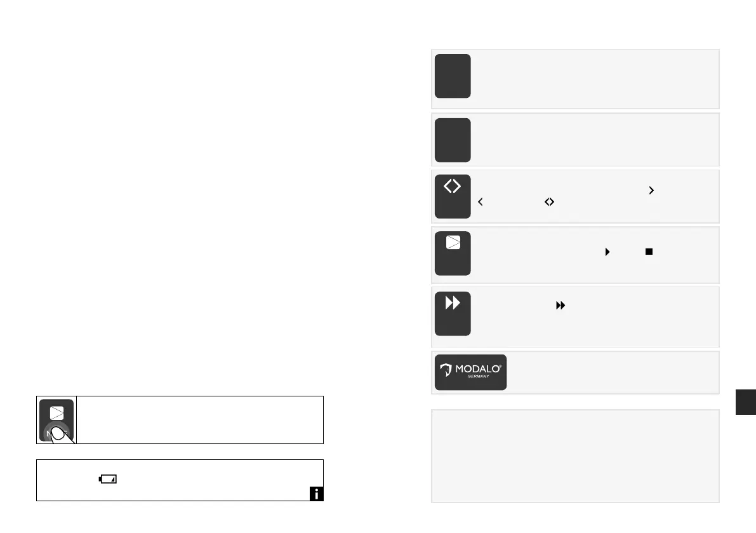The image size is (756, 533).
Task: Click the second blank dark button tile
Action: coord(453,140)
